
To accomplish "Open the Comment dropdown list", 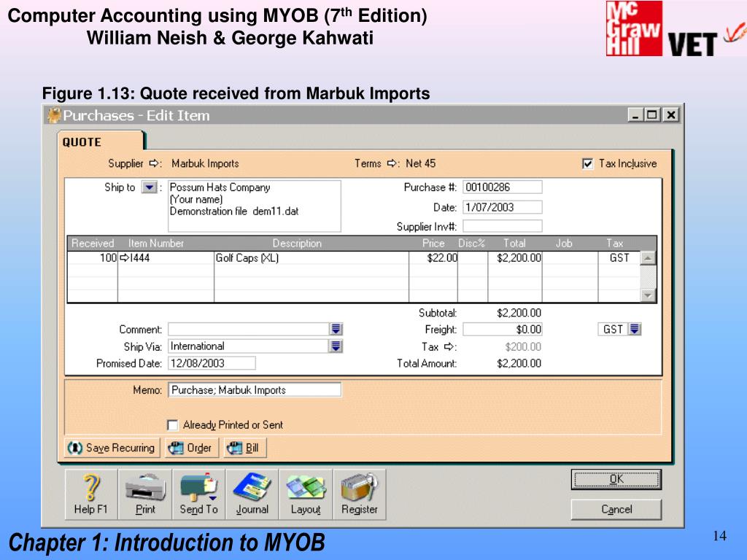I will pos(336,329).
